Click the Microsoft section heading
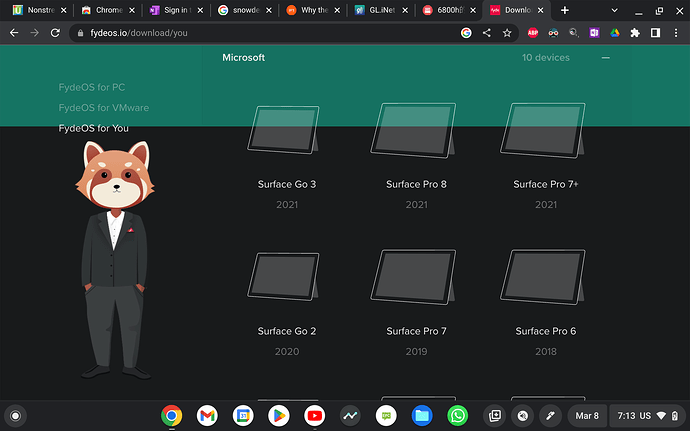Image resolution: width=690 pixels, height=431 pixels. coord(243,58)
